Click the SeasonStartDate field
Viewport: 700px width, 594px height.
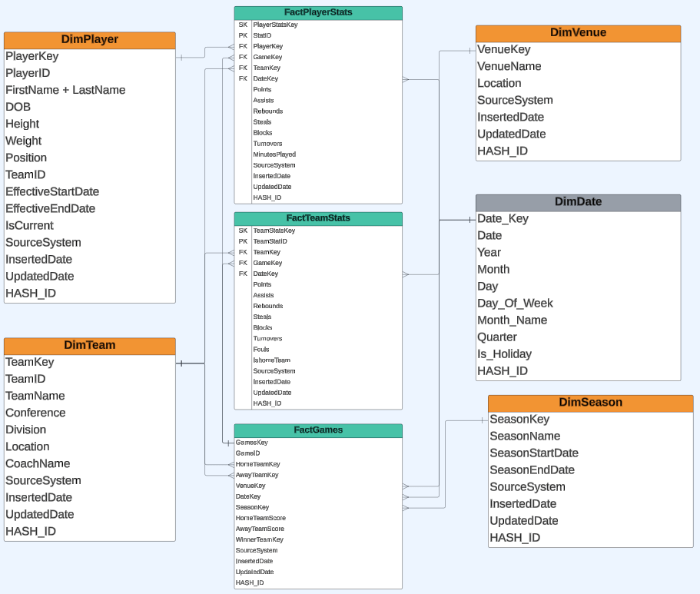(591, 453)
